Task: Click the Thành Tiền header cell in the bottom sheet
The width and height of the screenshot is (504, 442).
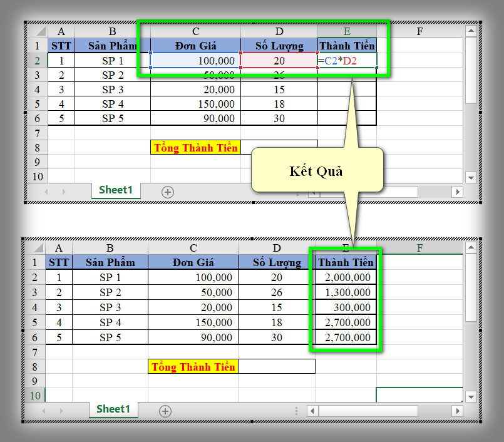Action: (346, 262)
